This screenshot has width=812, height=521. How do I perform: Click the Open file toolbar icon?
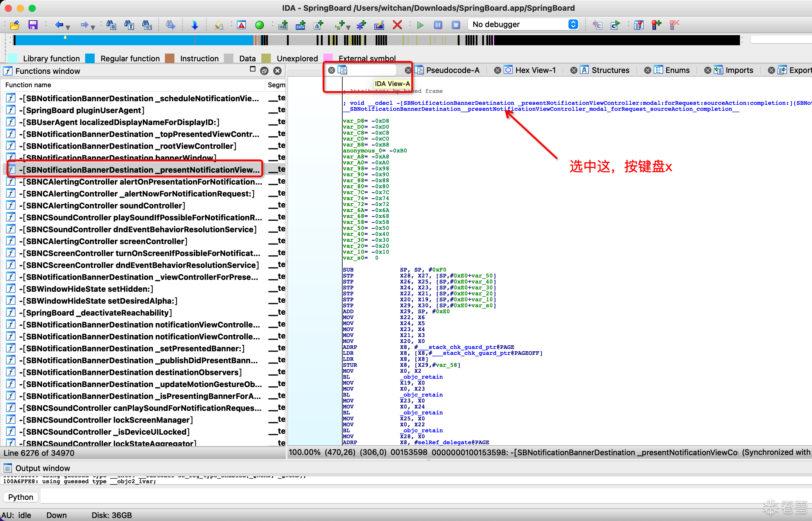coord(15,25)
